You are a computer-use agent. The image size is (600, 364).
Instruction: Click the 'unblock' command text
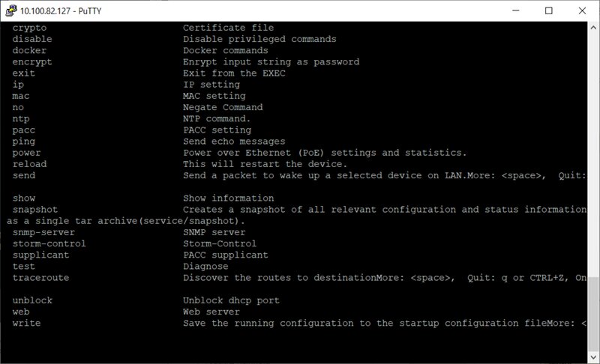point(32,300)
